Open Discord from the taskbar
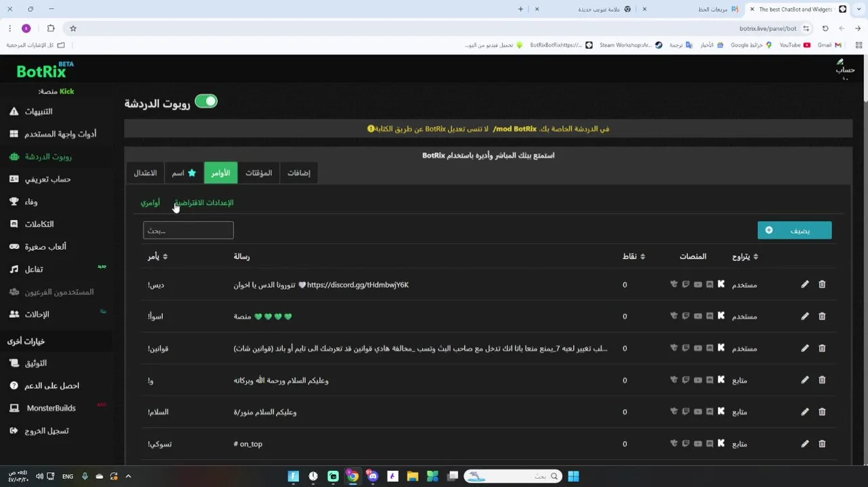This screenshot has height=487, width=868. pos(373,476)
